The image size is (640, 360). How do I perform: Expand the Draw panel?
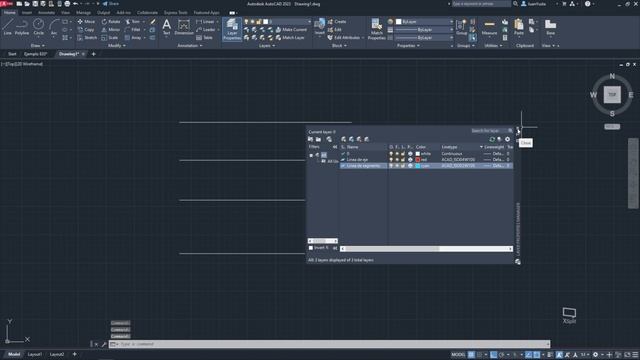[38, 46]
